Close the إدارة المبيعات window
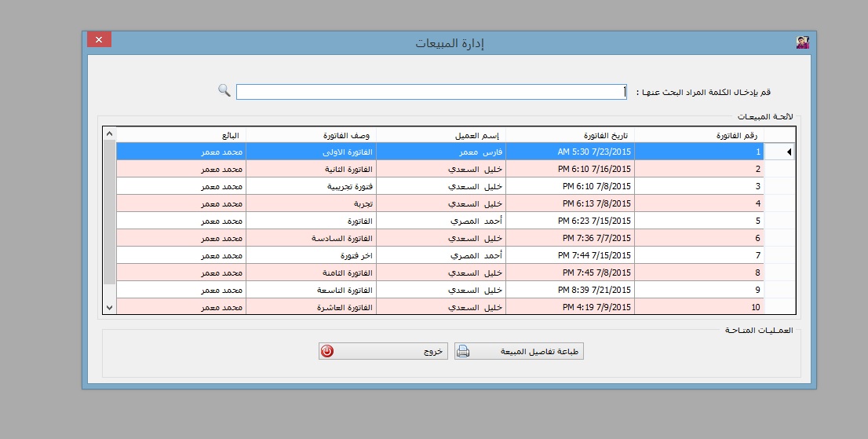The height and width of the screenshot is (439, 868). (99, 39)
